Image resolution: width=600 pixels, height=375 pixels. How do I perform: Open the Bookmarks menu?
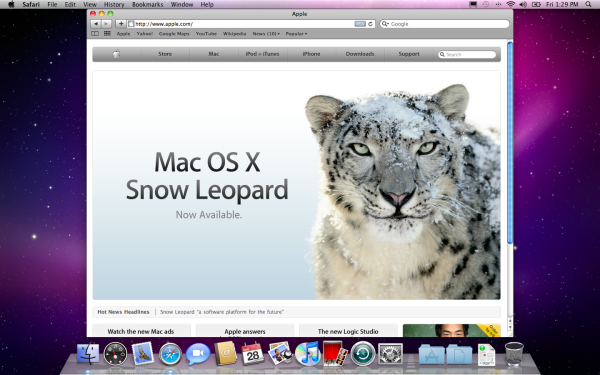[x=147, y=4]
